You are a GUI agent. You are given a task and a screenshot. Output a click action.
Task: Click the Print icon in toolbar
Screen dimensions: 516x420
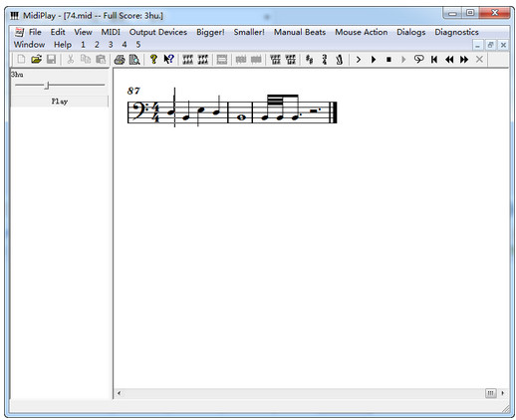coord(120,60)
